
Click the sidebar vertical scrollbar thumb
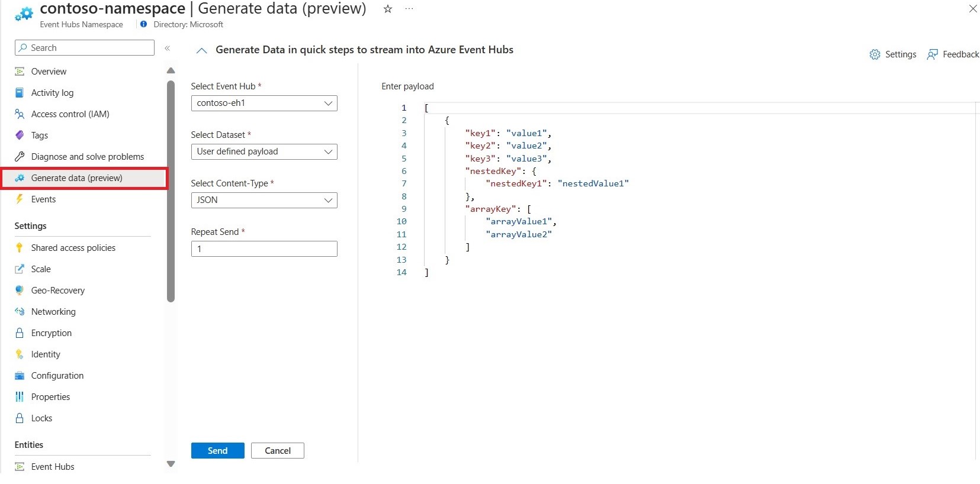171,189
